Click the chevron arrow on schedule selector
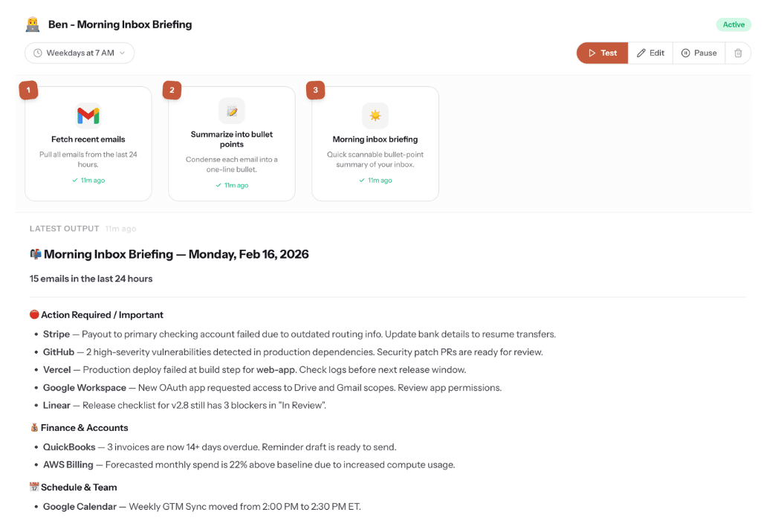Viewport: 767px width, 532px height. coord(123,53)
